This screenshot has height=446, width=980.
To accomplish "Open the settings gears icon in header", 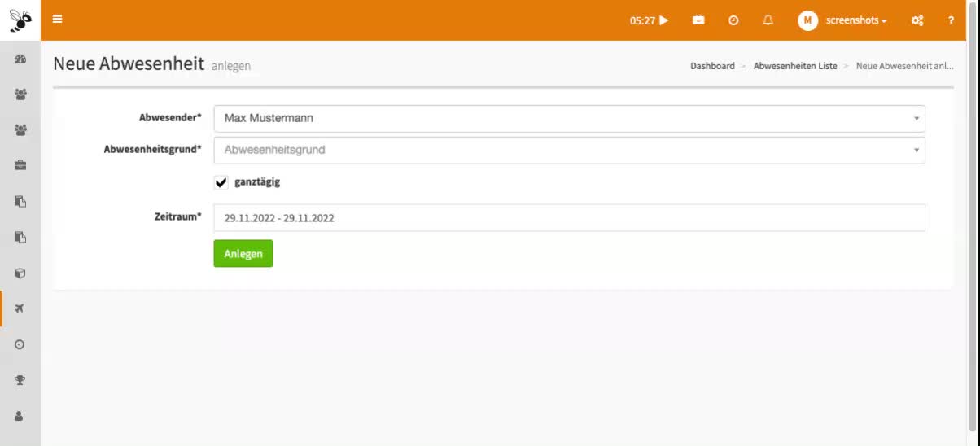I will (x=917, y=20).
